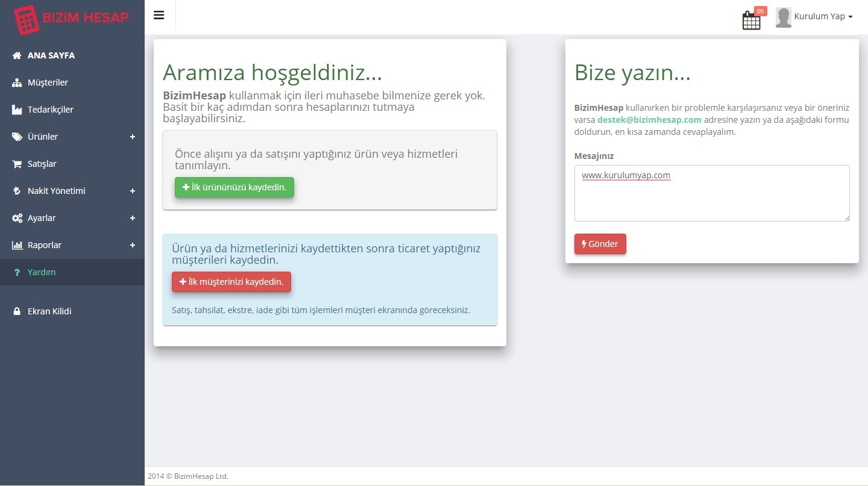Click the user avatar picture

[783, 17]
